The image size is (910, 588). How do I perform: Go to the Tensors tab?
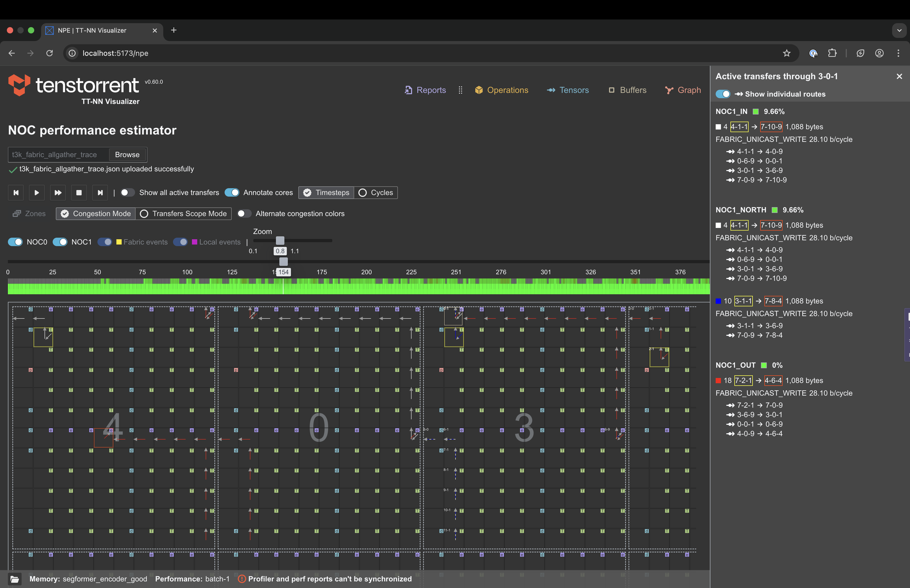point(568,90)
